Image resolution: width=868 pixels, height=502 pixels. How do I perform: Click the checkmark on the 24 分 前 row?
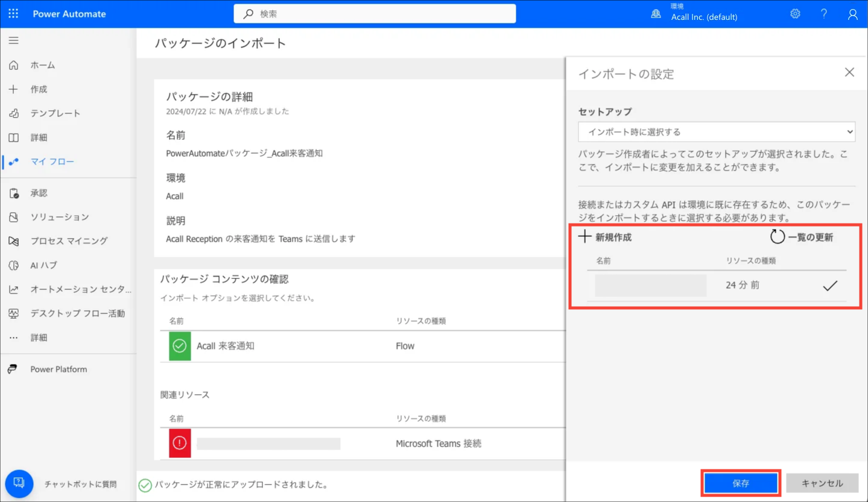(830, 285)
